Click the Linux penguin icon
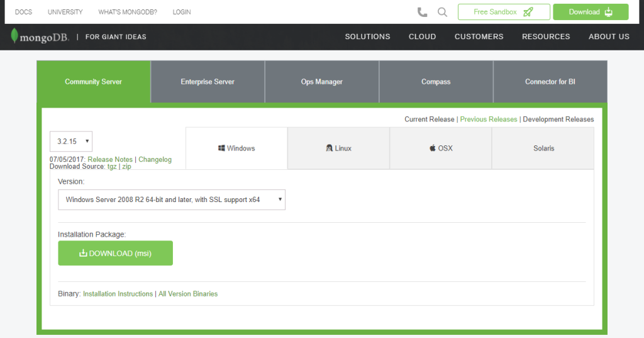The width and height of the screenshot is (644, 338). (x=329, y=148)
